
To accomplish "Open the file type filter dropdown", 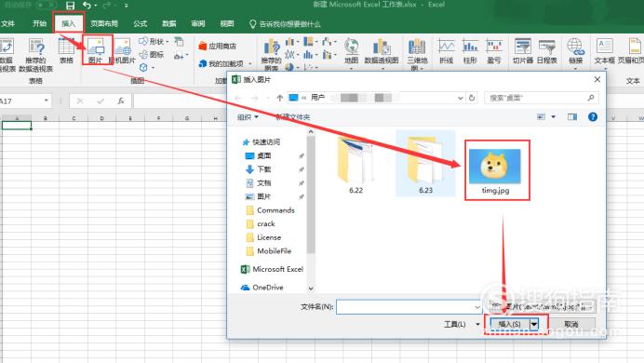I will [543, 307].
